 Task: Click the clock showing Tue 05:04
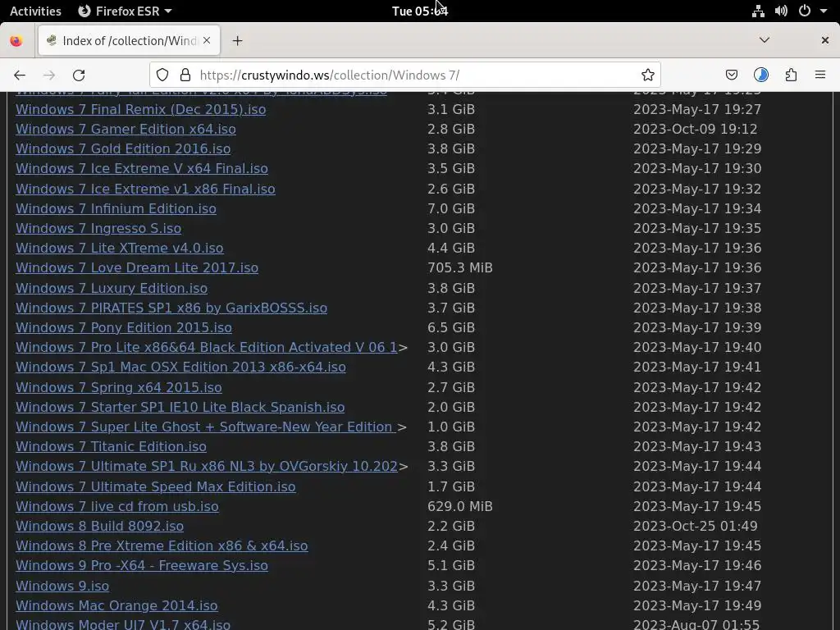coord(419,11)
